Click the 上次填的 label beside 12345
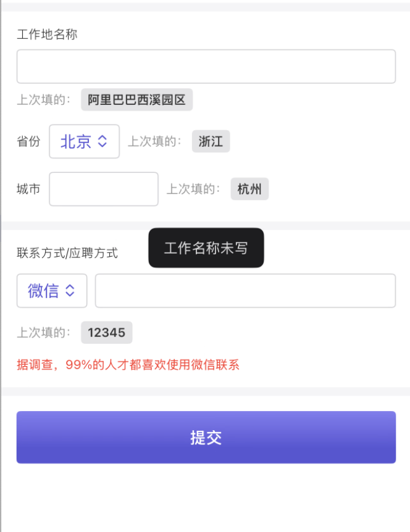 44,333
